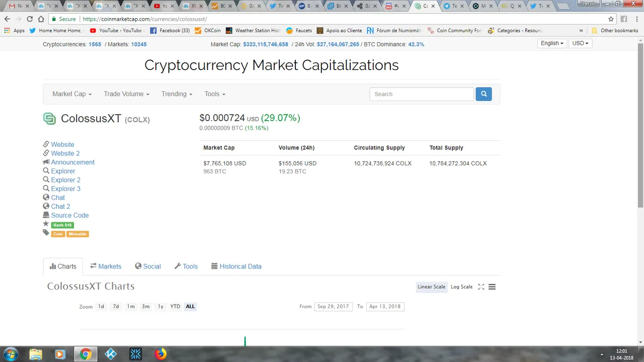Bookmark page with the star icon
The width and height of the screenshot is (644, 362).
pyautogui.click(x=611, y=19)
